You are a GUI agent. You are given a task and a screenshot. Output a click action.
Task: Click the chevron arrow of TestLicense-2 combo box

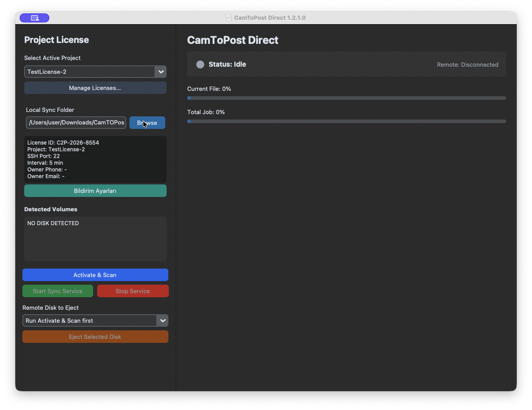pos(161,72)
